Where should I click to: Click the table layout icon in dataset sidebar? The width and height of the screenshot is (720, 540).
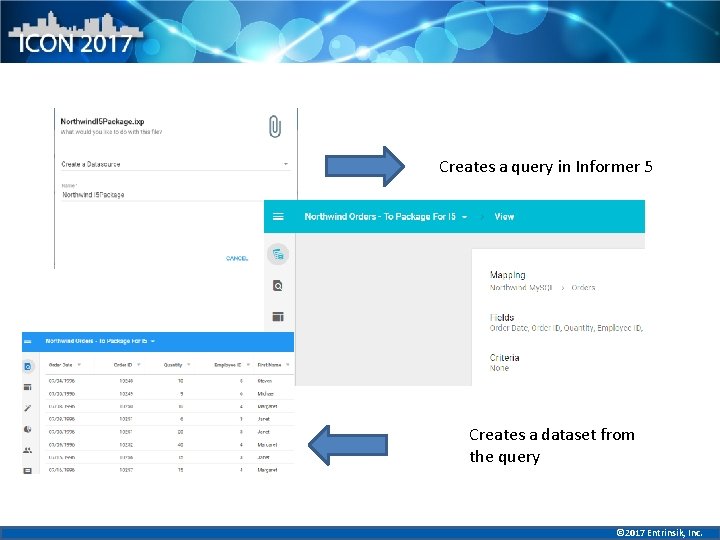pos(28,387)
